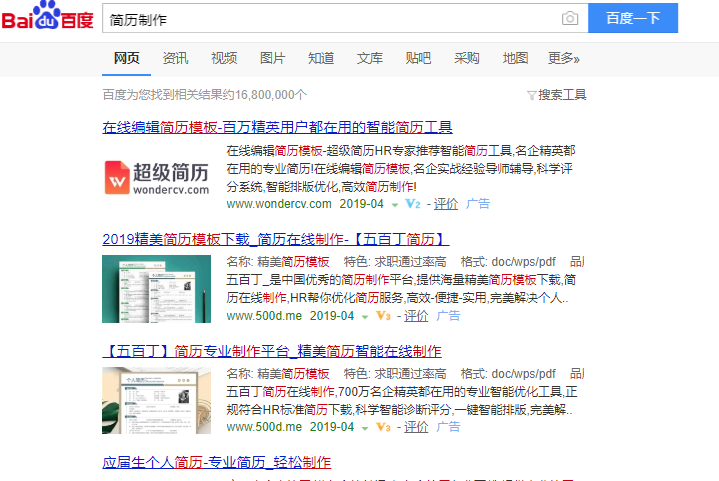Open camera image search icon
The height and width of the screenshot is (481, 719).
570,18
